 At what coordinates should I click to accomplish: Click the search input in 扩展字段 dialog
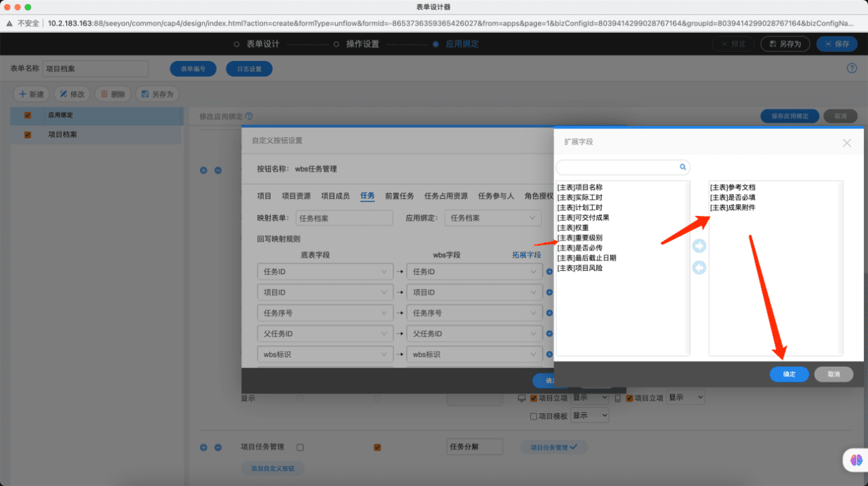(x=623, y=167)
